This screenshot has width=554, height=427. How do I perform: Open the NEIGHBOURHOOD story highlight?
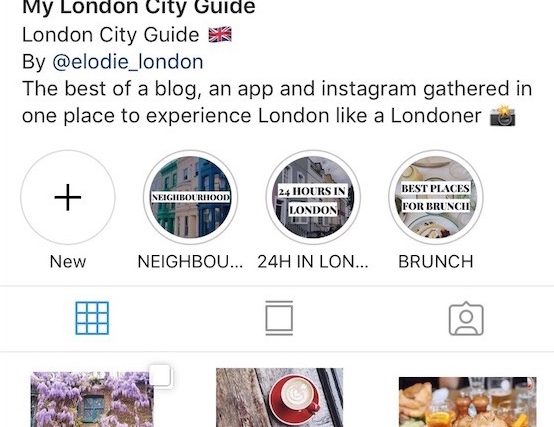pyautogui.click(x=190, y=197)
